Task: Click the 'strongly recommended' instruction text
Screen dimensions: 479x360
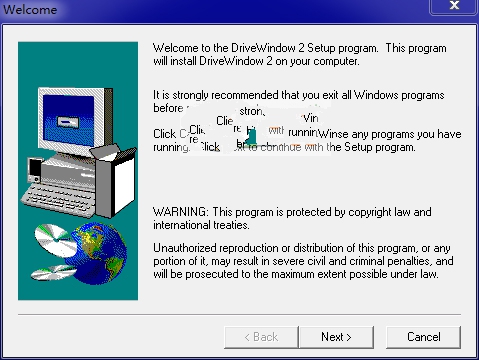Action: [298, 101]
